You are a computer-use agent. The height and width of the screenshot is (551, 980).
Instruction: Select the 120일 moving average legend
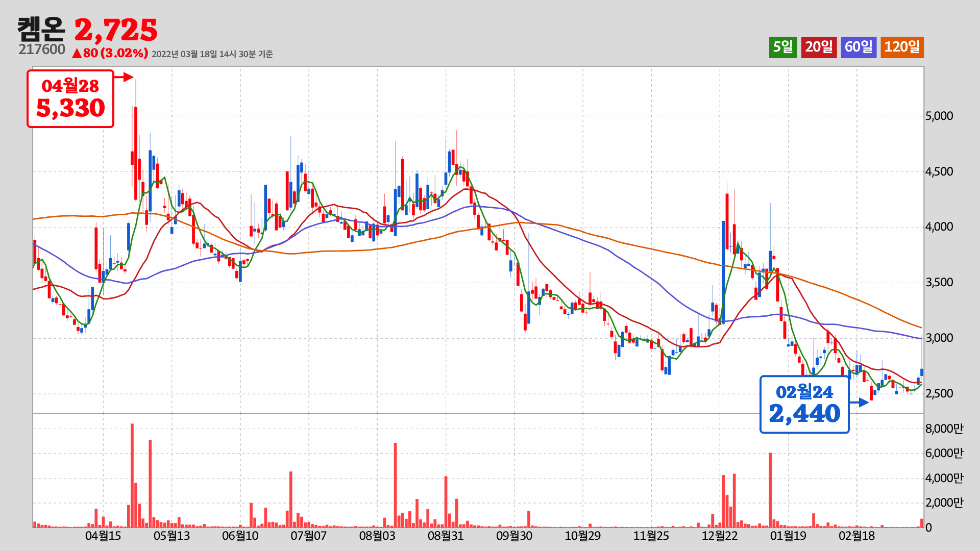tap(902, 47)
